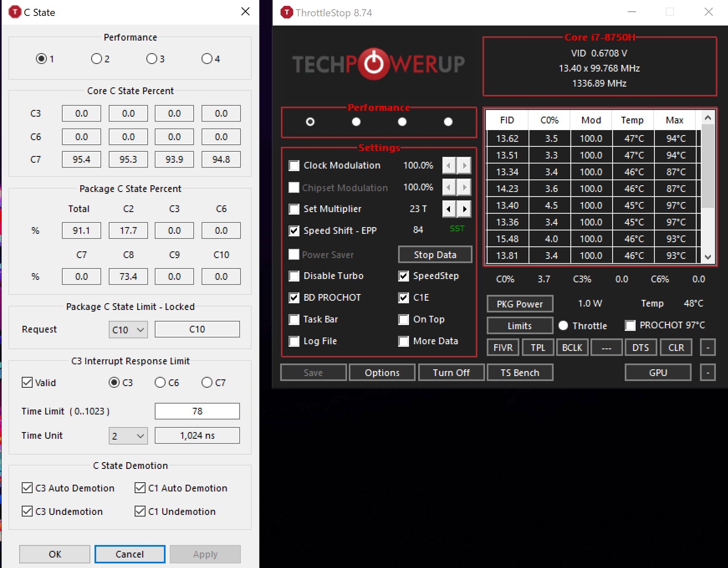Decrease Set Multiplier with left arrow

tap(449, 209)
